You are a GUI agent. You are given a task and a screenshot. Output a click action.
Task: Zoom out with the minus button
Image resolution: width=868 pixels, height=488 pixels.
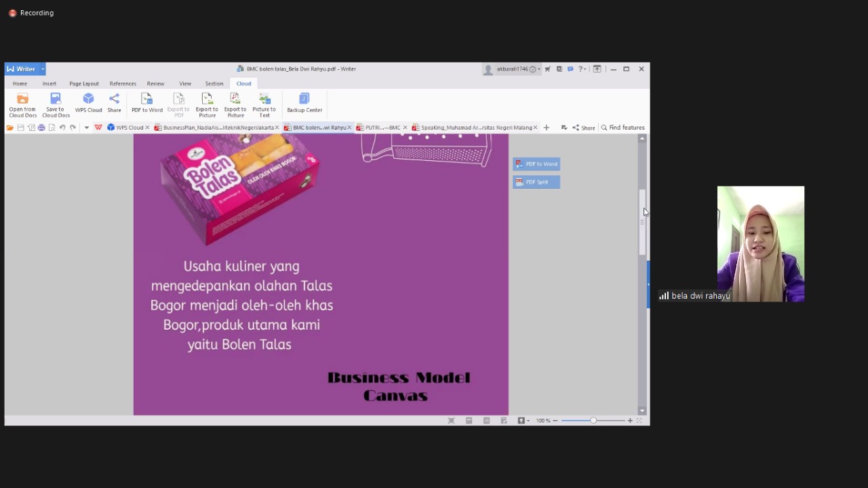click(x=555, y=421)
